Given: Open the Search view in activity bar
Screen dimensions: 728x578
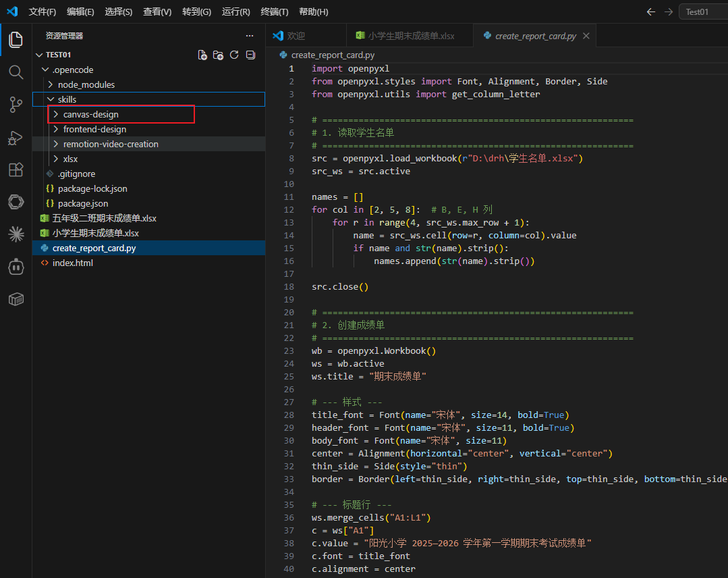Looking at the screenshot, I should coord(16,72).
